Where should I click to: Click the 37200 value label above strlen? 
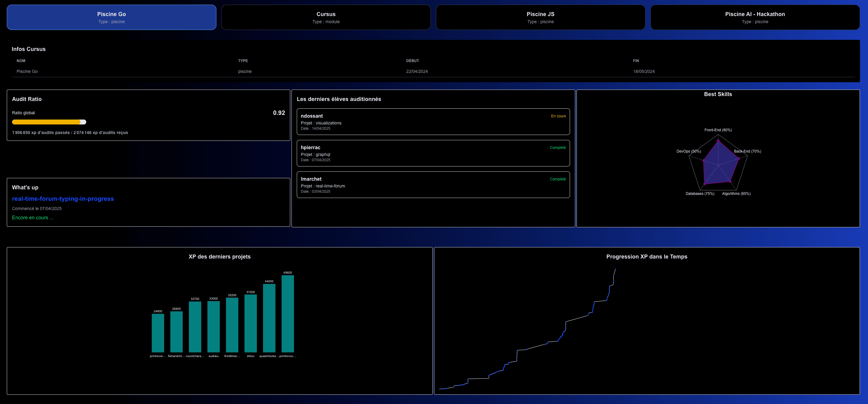click(250, 292)
